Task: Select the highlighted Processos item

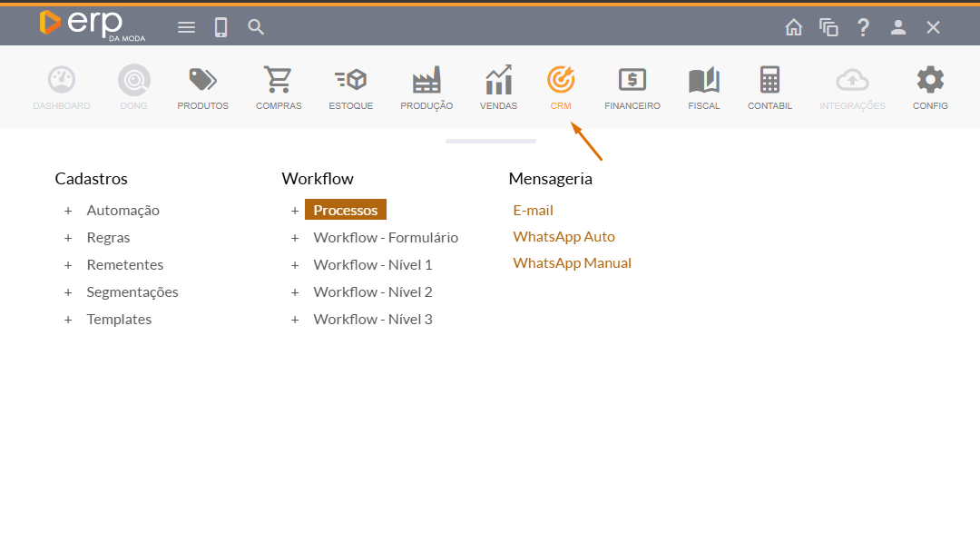Action: 346,210
